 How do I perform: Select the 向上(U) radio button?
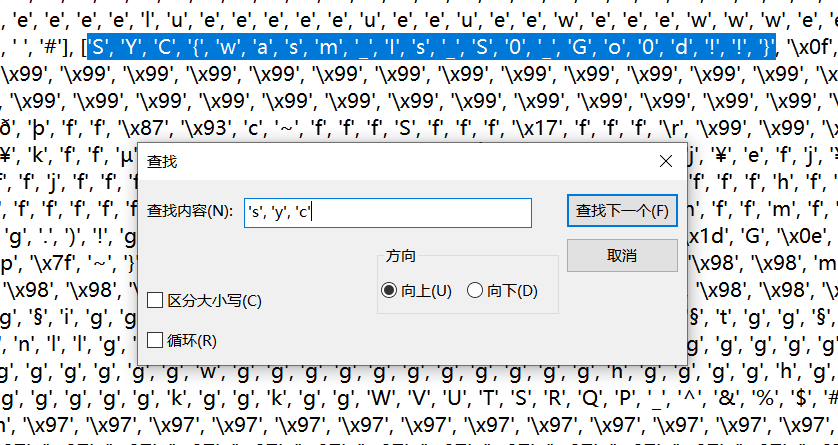389,290
